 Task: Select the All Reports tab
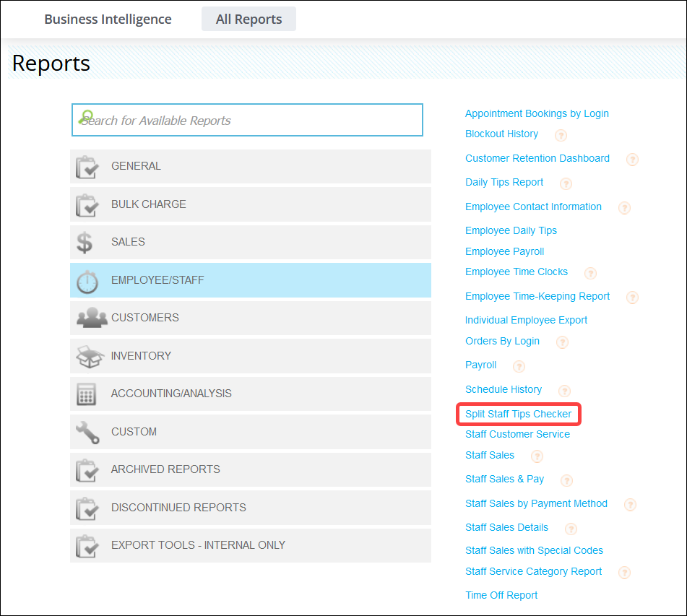point(249,19)
